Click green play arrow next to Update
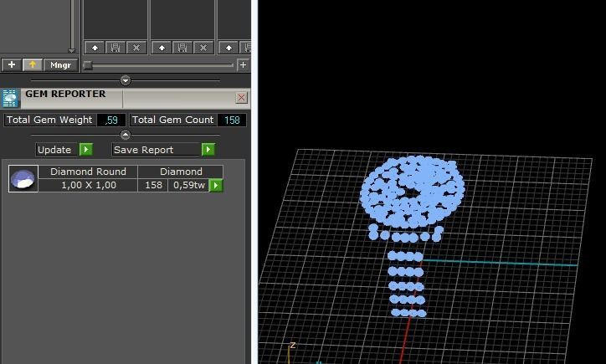 86,149
